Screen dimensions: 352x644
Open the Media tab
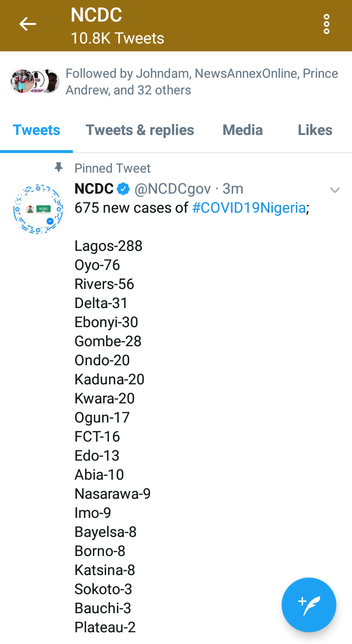242,130
